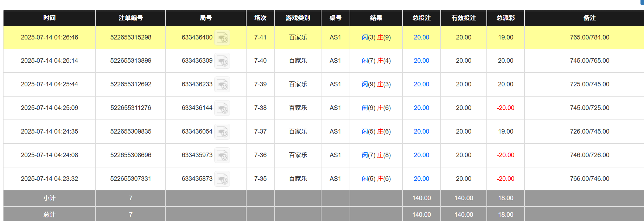Click blue 20.00 total bet for 7-35
The image size is (644, 221).
pos(421,179)
